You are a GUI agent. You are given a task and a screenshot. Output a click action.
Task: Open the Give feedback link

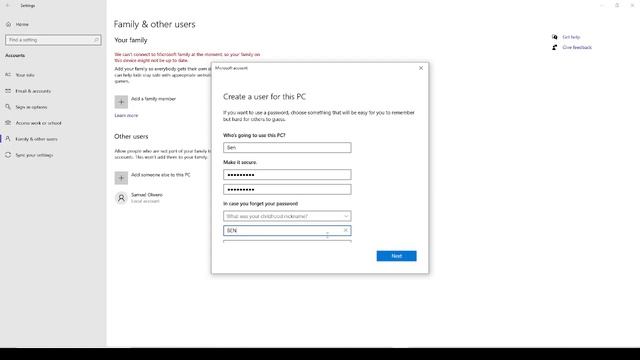[x=577, y=47]
